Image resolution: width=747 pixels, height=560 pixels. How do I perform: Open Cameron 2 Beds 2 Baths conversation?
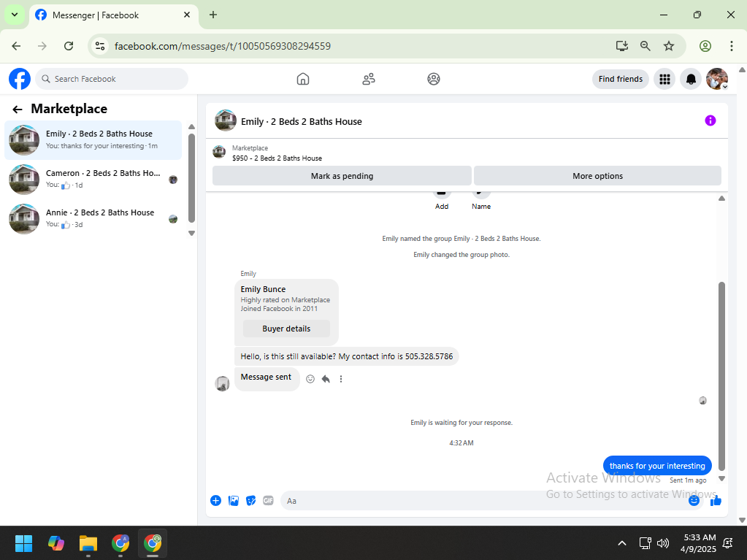(x=93, y=180)
